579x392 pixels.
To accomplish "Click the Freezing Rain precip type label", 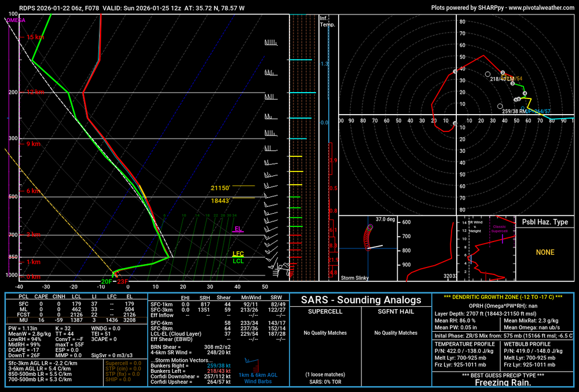I will [502, 383].
